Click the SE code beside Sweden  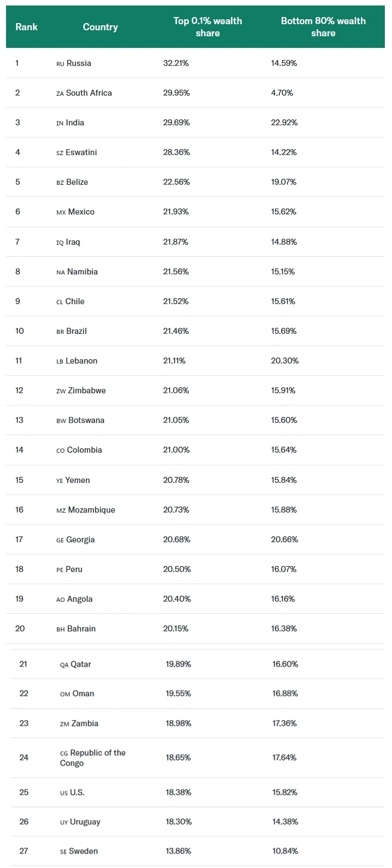[63, 852]
